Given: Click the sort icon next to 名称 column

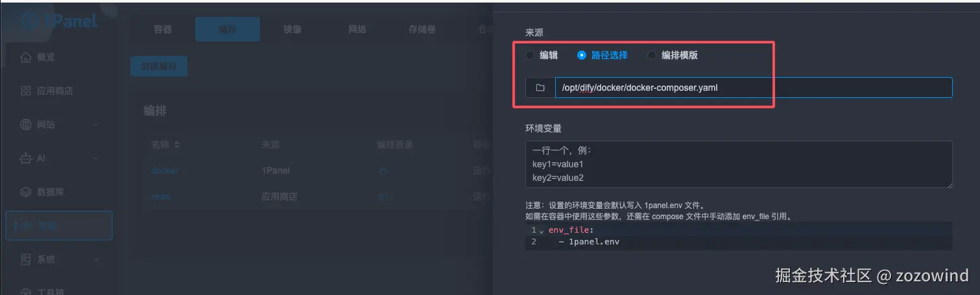Looking at the screenshot, I should [x=177, y=145].
